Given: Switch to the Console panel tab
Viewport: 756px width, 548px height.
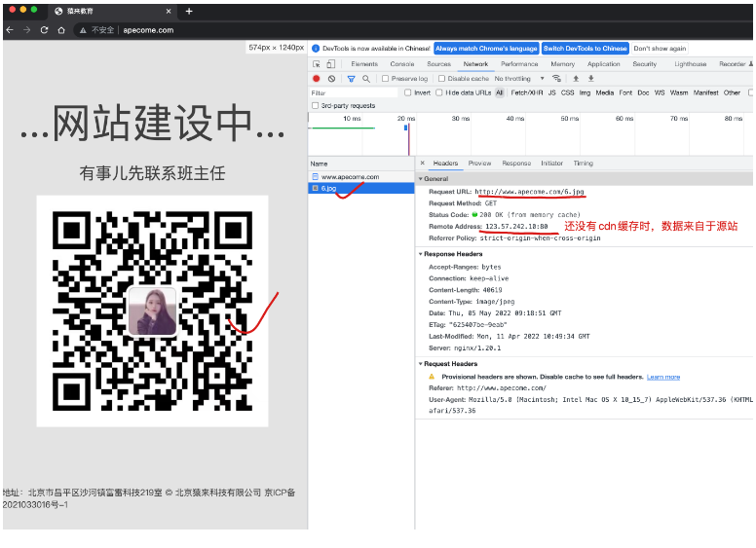Looking at the screenshot, I should coord(401,64).
